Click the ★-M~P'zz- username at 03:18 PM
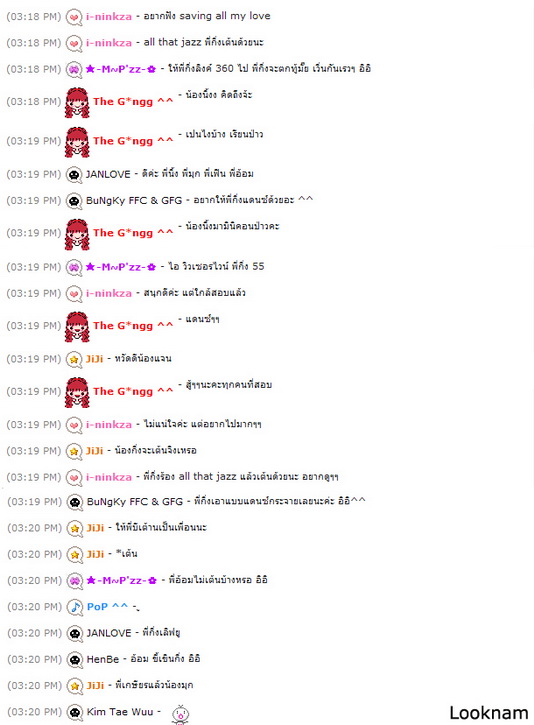Viewport: 534px width, 725px height. [x=121, y=69]
